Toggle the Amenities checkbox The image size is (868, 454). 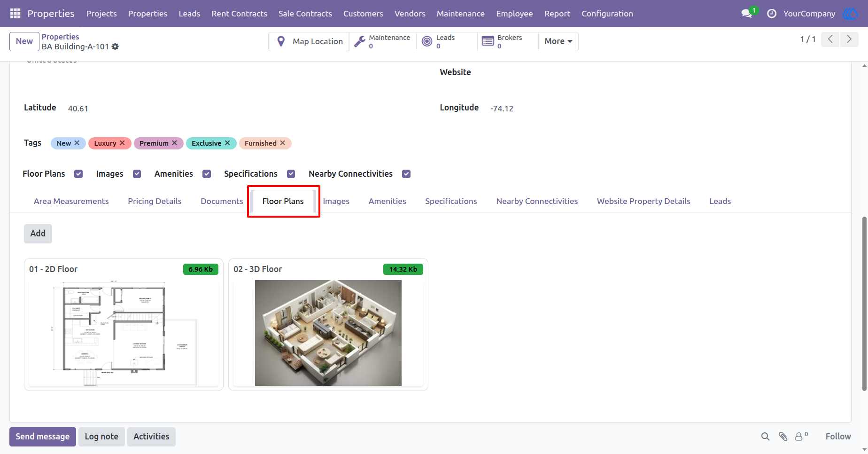(207, 174)
